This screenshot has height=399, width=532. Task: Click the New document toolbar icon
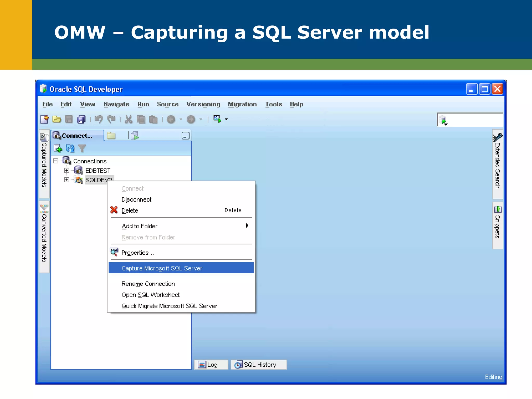[x=45, y=119]
